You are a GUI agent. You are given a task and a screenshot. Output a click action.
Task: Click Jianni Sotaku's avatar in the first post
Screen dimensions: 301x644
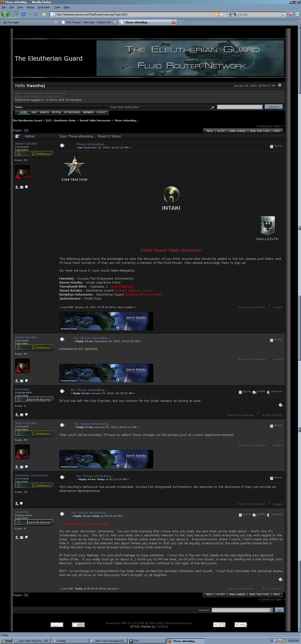point(23,172)
